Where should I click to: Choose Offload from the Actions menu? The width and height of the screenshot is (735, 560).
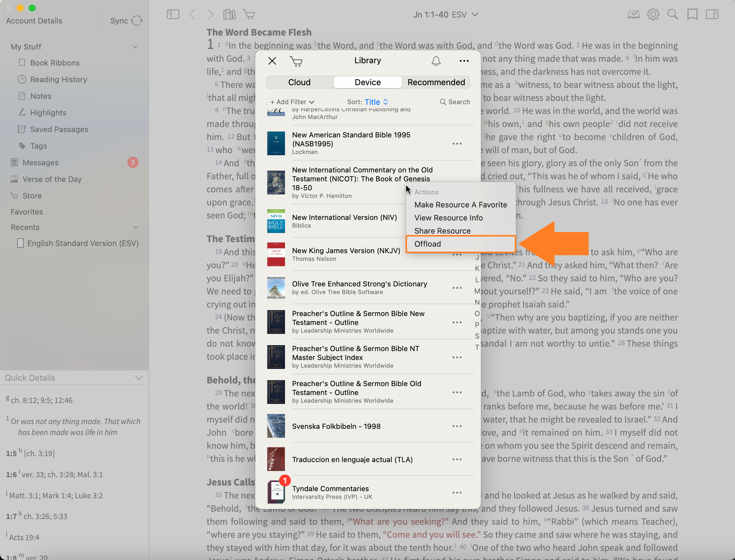tap(428, 244)
